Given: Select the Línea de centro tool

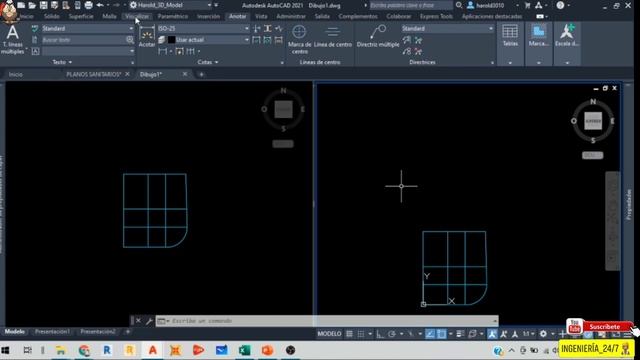Looking at the screenshot, I should click(x=333, y=37).
